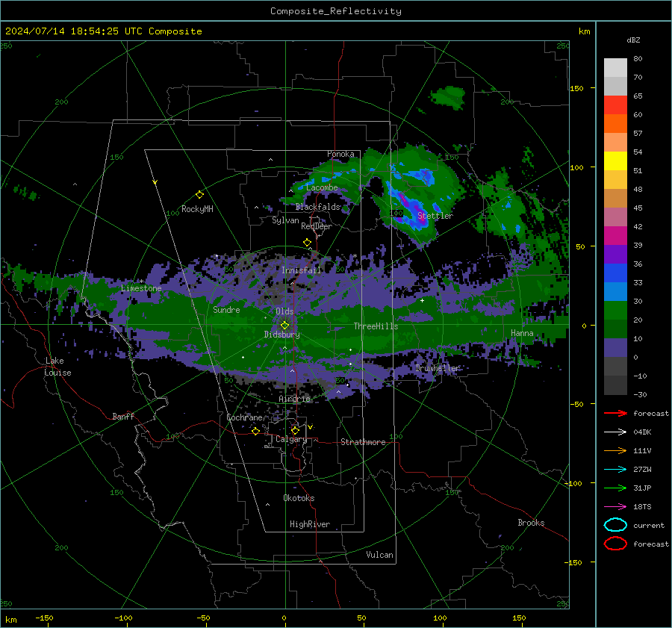Click the magenta 18TS arrow icon

click(615, 506)
